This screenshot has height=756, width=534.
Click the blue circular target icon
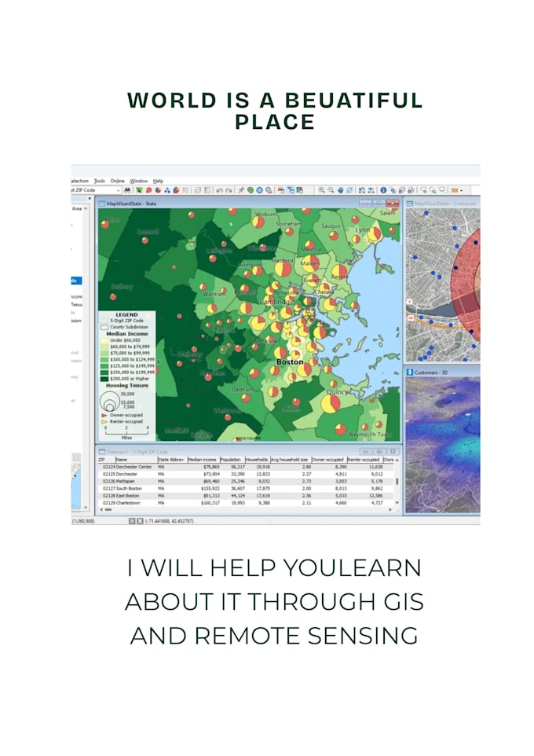coord(260,190)
